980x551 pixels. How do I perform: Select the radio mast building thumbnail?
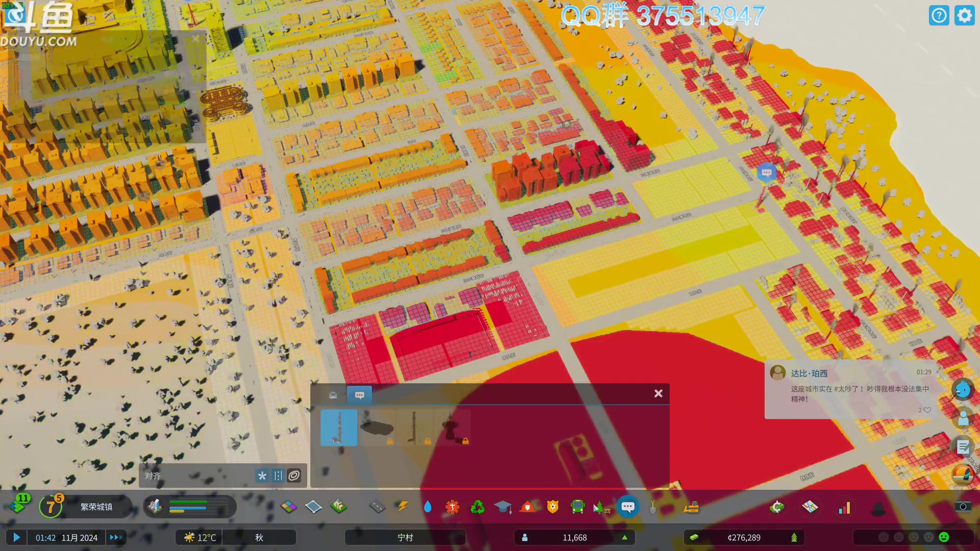(339, 428)
